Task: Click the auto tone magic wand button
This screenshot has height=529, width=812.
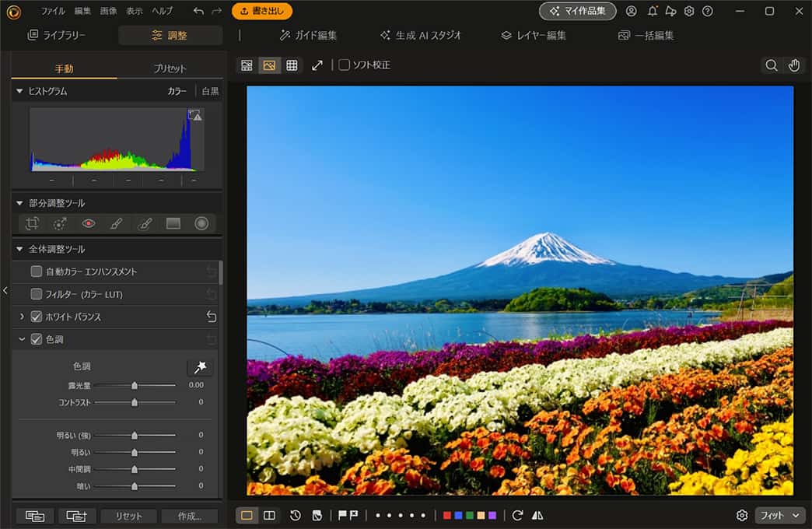Action: point(200,367)
